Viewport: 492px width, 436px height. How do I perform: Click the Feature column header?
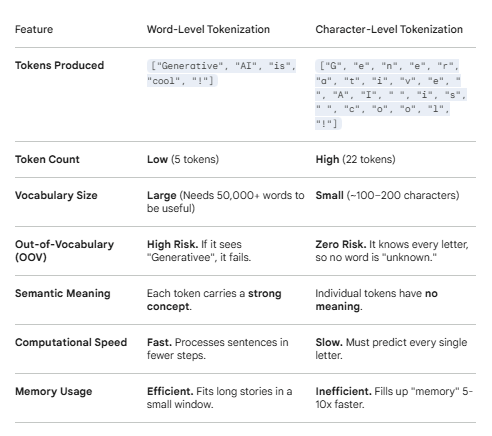click(34, 29)
